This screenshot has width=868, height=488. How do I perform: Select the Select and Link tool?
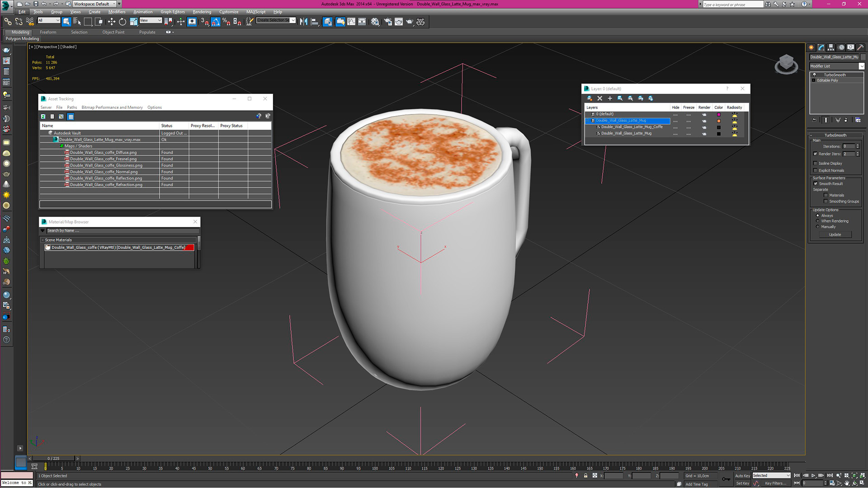[8, 22]
